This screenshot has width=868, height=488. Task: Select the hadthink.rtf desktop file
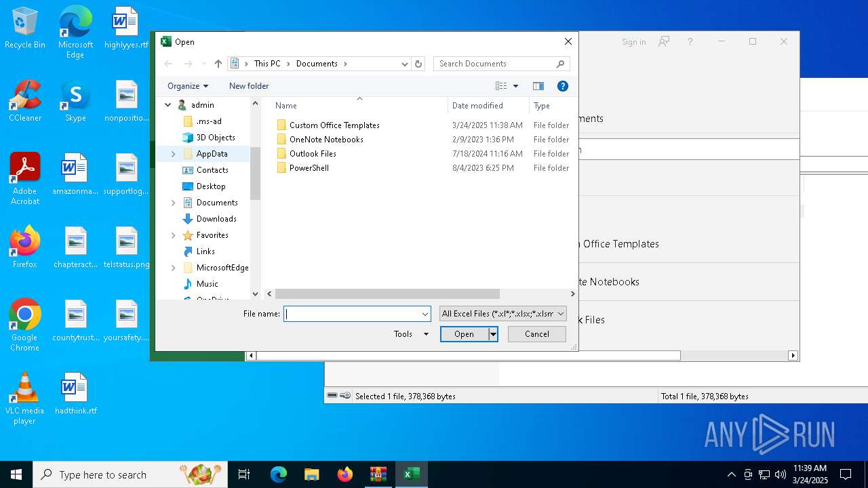point(75,394)
